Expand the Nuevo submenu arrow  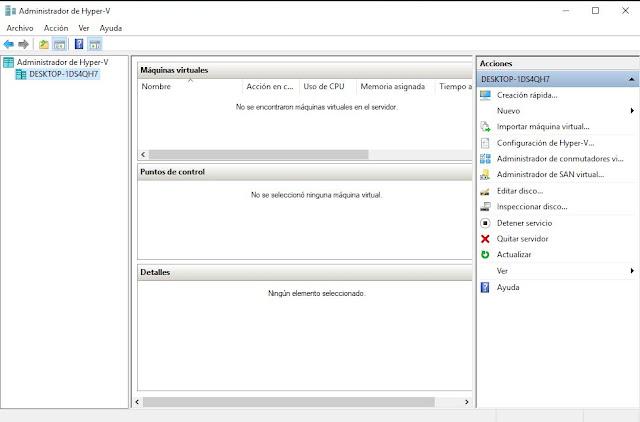[632, 111]
